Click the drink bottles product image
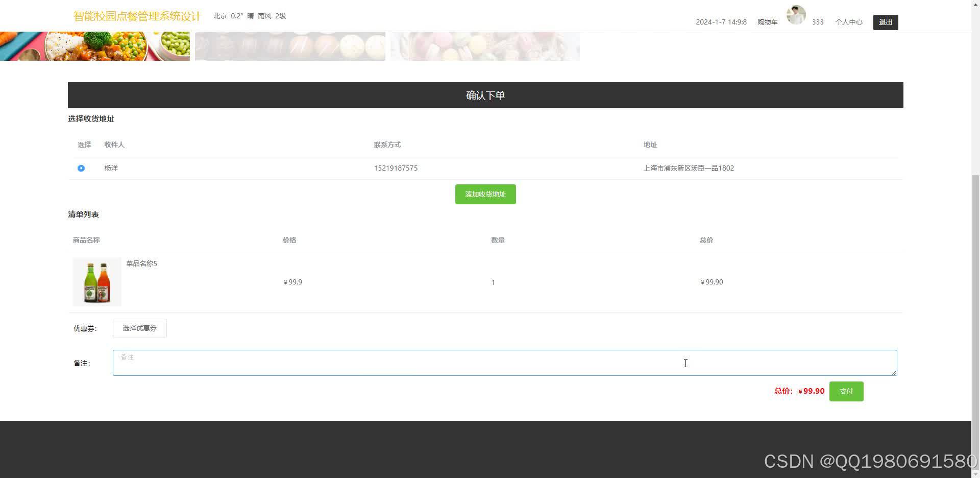The image size is (980, 478). click(97, 282)
